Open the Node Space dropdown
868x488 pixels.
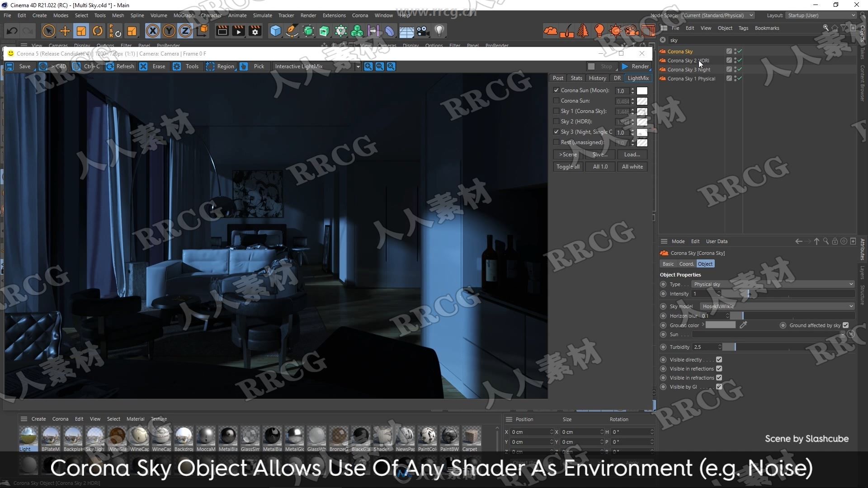pyautogui.click(x=717, y=15)
